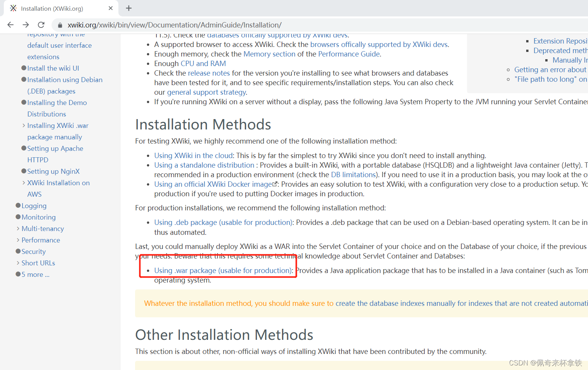Click the lock icon in address bar
The height and width of the screenshot is (370, 588).
[60, 25]
